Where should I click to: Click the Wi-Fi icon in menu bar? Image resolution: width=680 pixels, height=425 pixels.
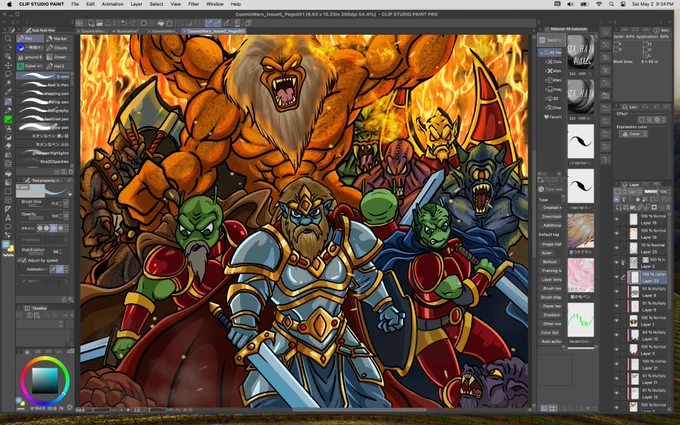coord(599,4)
